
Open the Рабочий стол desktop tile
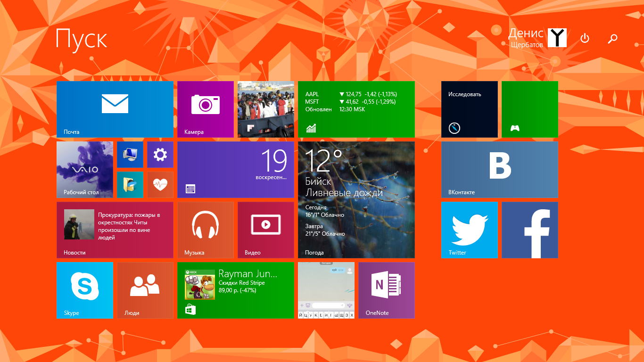85,170
